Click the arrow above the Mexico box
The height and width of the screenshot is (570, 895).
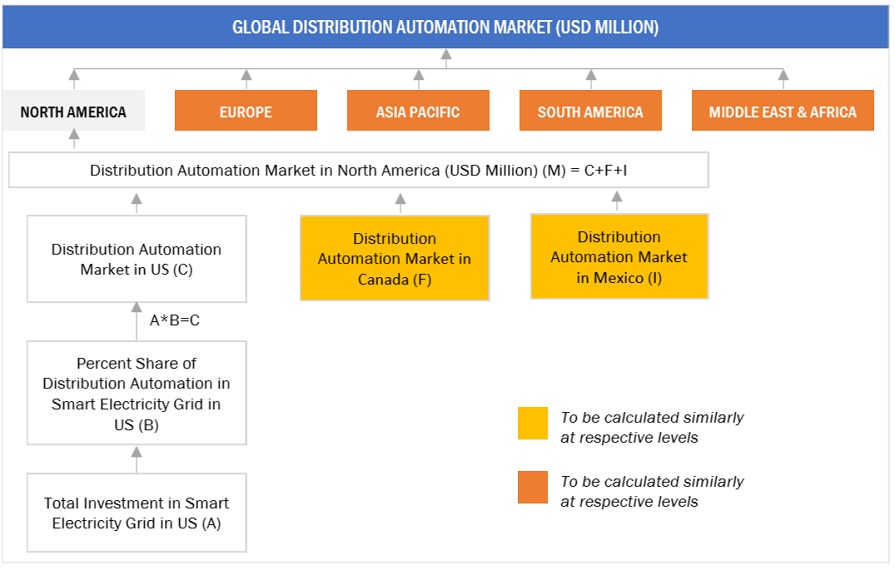click(616, 200)
